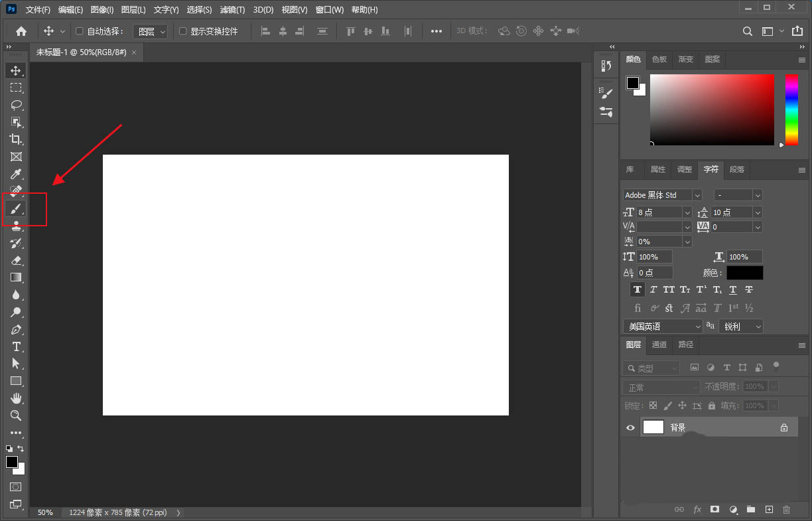812x521 pixels.
Task: Select the Crop tool
Action: [x=16, y=139]
